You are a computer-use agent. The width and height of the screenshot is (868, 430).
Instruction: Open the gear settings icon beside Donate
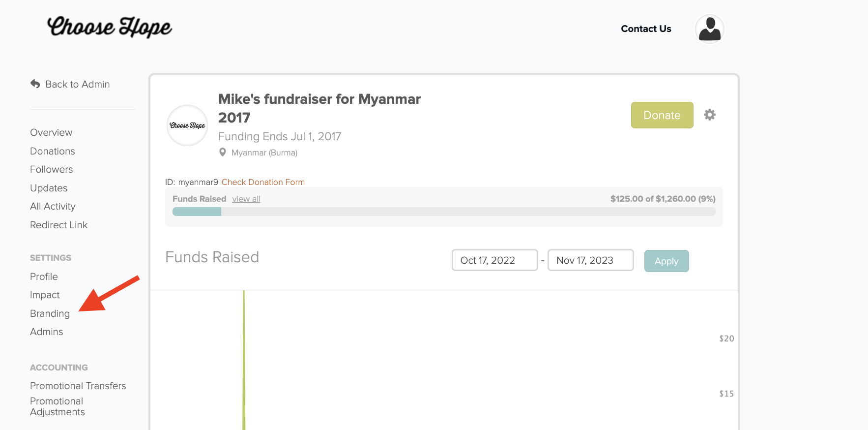tap(709, 115)
